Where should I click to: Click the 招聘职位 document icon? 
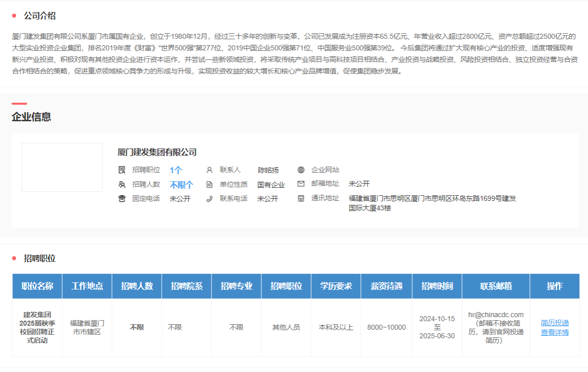(x=122, y=170)
